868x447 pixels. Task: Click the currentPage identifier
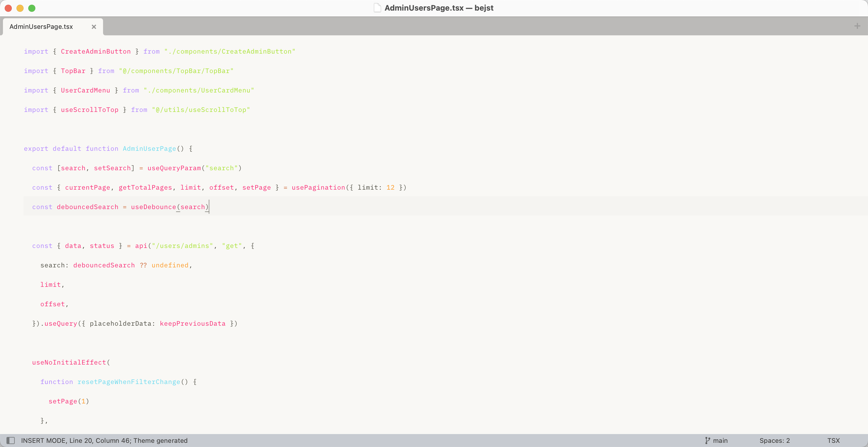88,188
